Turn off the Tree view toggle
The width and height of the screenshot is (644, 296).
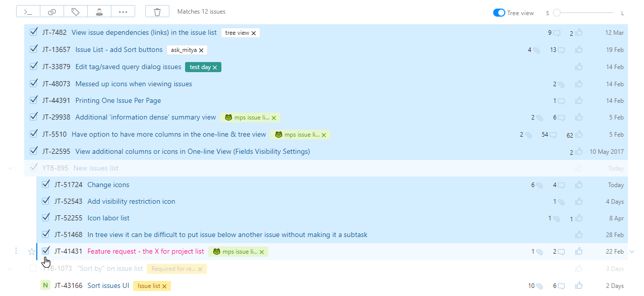point(499,13)
